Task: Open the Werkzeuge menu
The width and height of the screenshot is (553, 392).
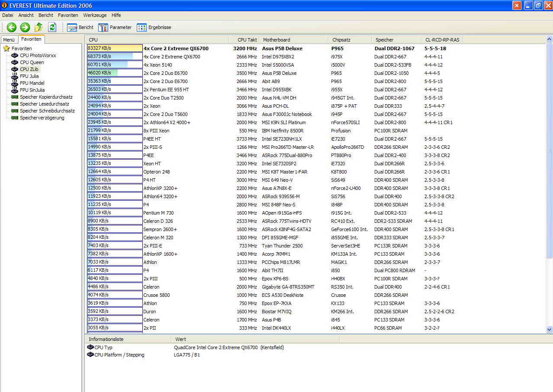Action: click(x=95, y=15)
